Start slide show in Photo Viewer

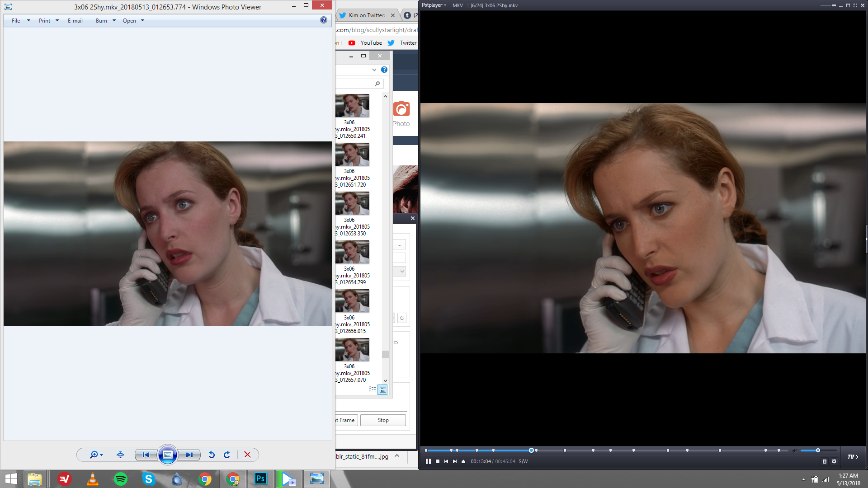point(167,455)
